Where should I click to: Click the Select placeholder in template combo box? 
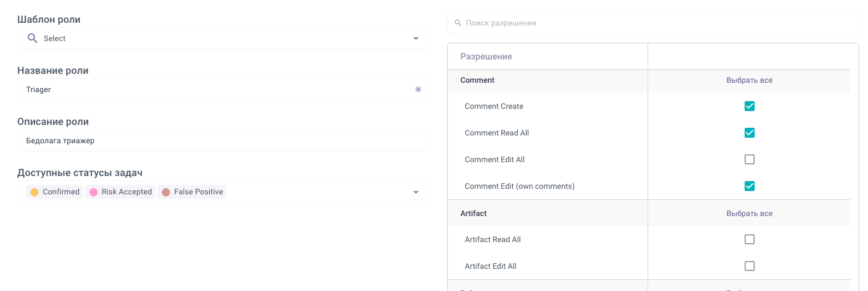(x=55, y=38)
